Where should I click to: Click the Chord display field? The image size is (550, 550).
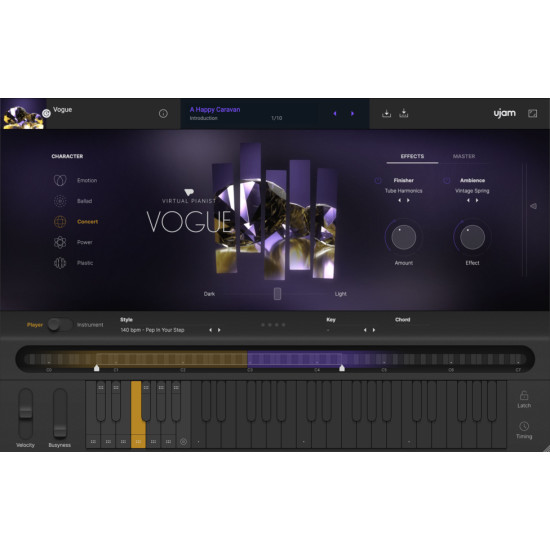coord(412,329)
